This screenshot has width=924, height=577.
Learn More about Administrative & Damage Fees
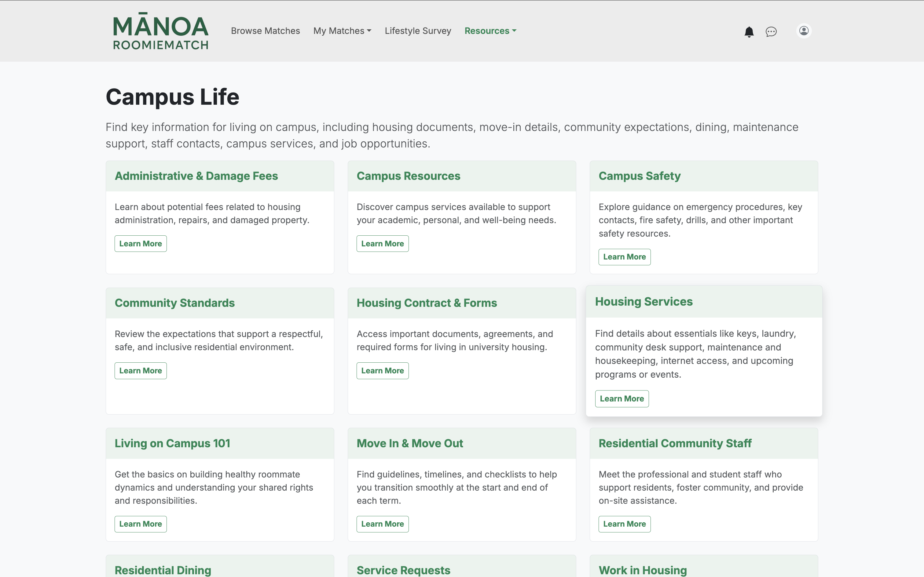pyautogui.click(x=141, y=244)
